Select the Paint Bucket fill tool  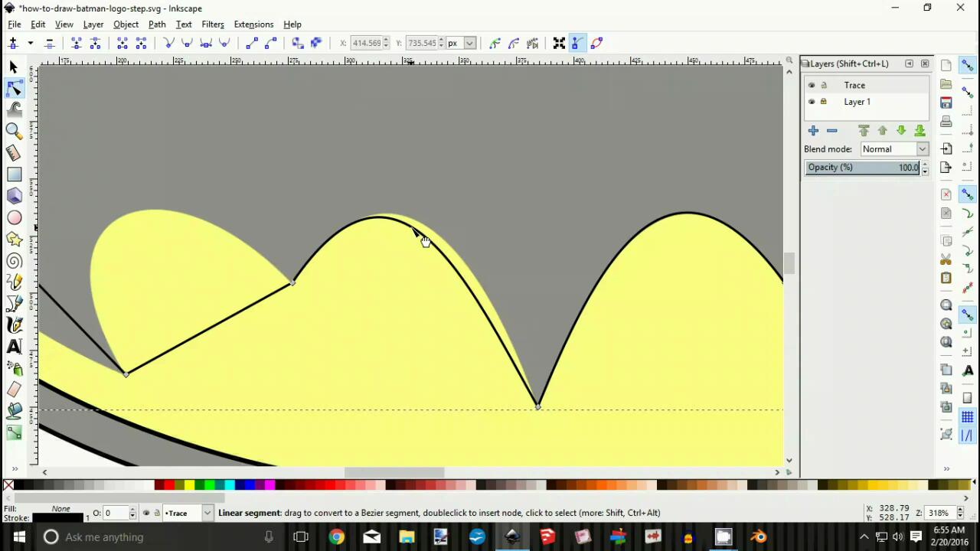coord(14,411)
